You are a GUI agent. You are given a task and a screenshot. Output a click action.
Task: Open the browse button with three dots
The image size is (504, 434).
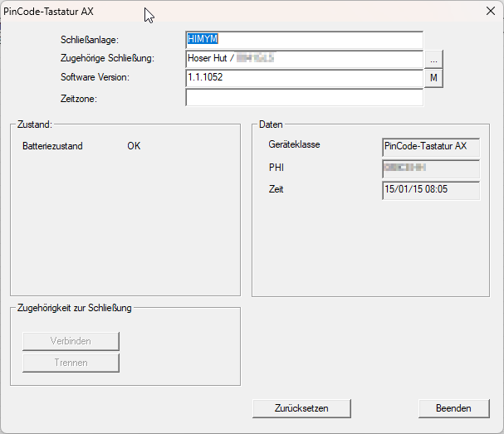pos(434,59)
